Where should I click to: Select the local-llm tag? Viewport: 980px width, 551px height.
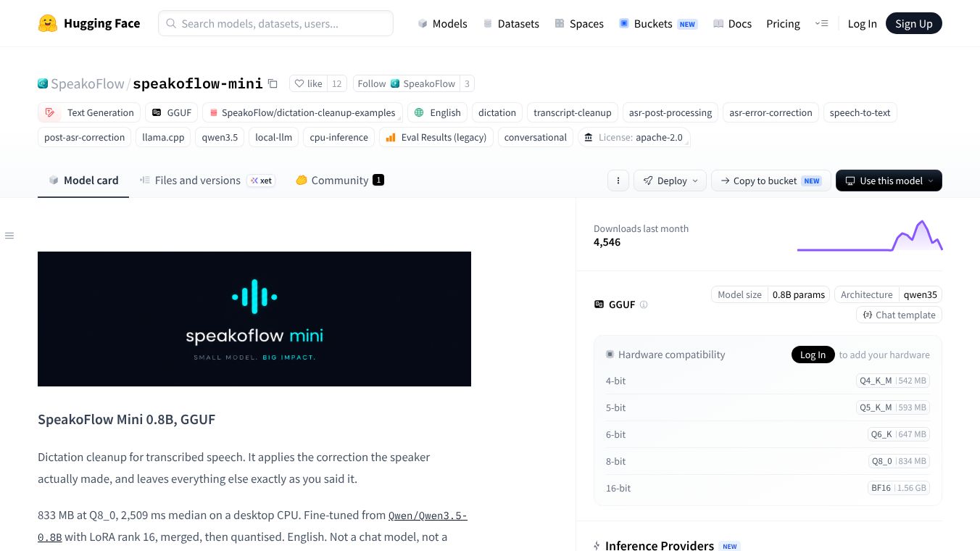273,137
